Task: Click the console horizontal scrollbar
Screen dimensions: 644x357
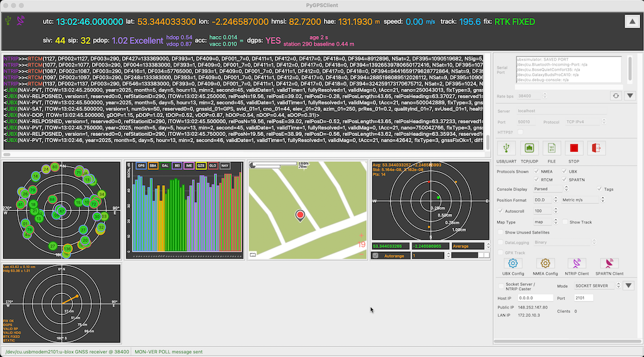Action: (7, 155)
